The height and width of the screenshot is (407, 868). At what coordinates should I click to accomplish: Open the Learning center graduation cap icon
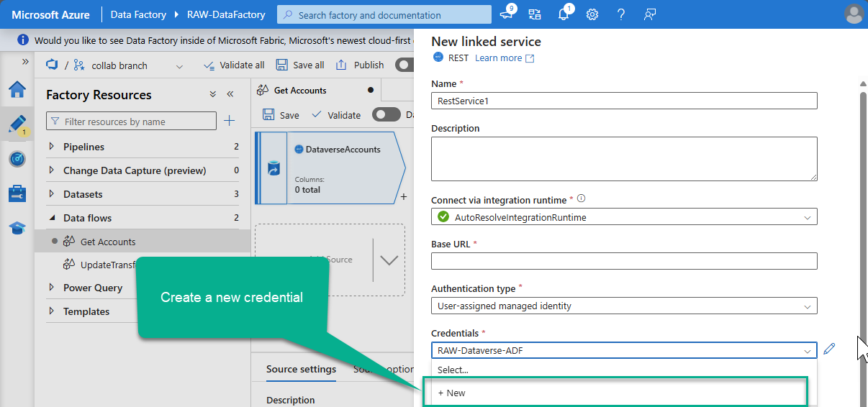pyautogui.click(x=17, y=228)
